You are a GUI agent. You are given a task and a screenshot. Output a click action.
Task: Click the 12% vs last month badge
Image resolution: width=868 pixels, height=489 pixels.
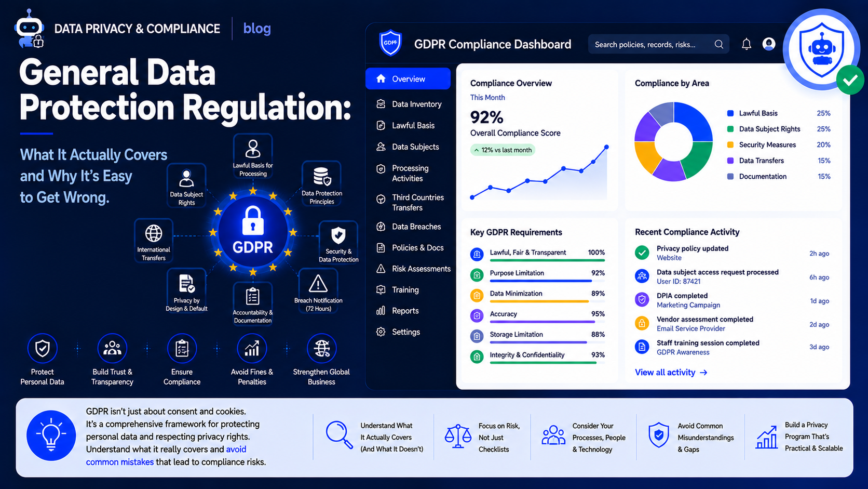click(503, 150)
